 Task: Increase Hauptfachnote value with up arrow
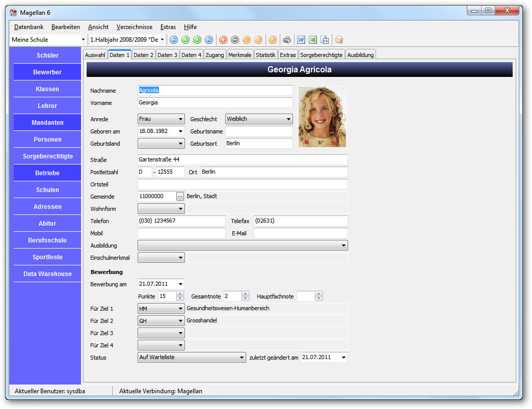[318, 294]
